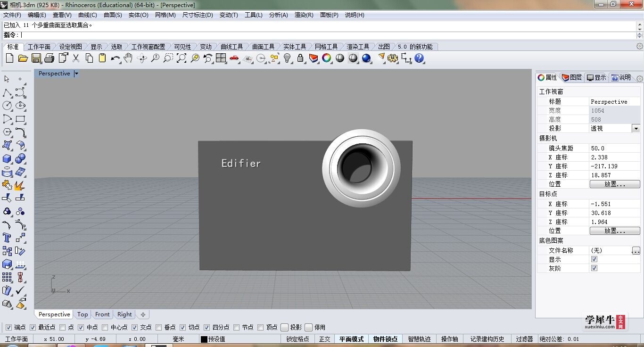Toggle 操作轴 gumball in status bar
The image size is (644, 347).
(449, 339)
